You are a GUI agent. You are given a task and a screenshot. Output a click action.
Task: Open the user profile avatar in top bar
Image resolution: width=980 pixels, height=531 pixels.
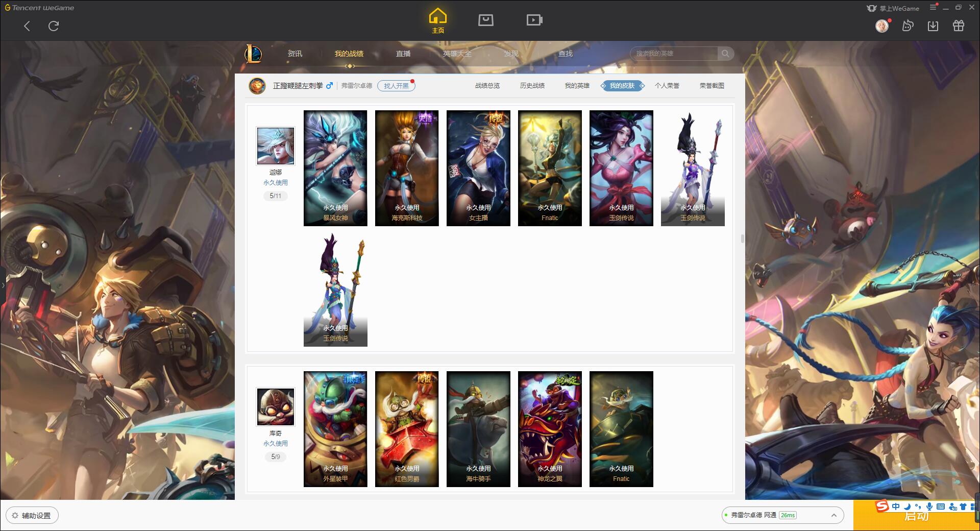882,26
